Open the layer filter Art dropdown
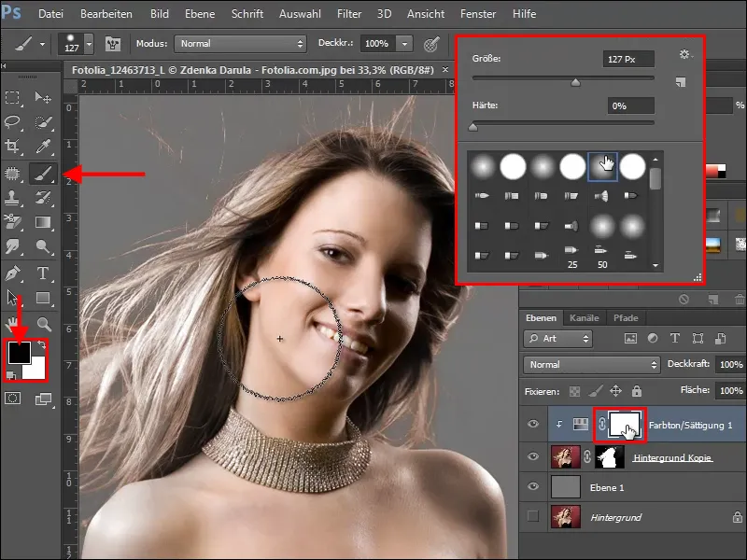 pyautogui.click(x=557, y=339)
